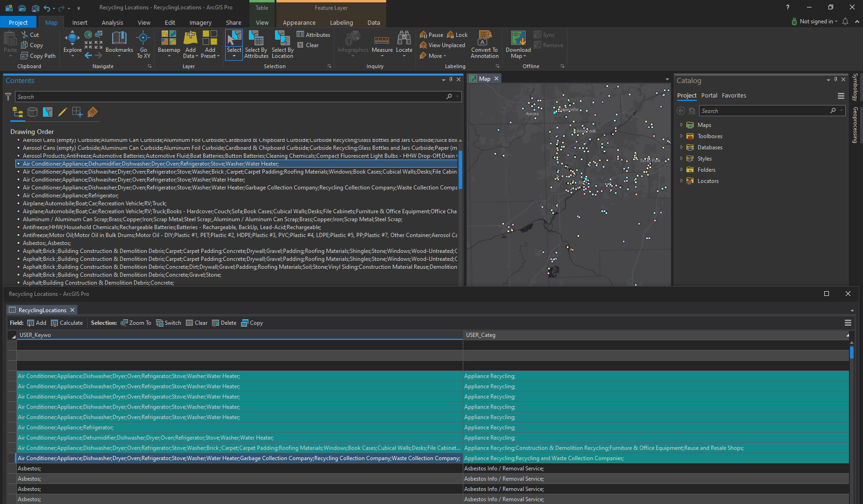Toggle View Unplaced labels

442,45
